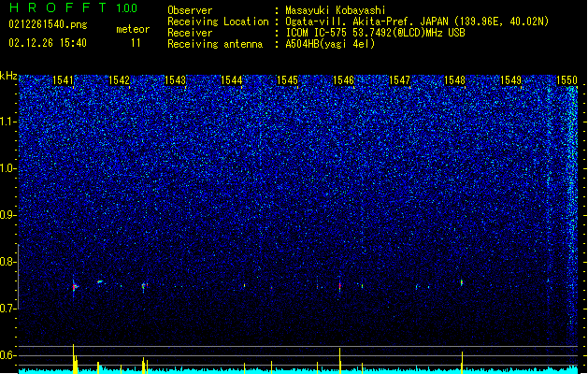Image resolution: width=588 pixels, height=374 pixels.
Task: Click the 0.7 kHz axis label
Action: pyautogui.click(x=8, y=309)
